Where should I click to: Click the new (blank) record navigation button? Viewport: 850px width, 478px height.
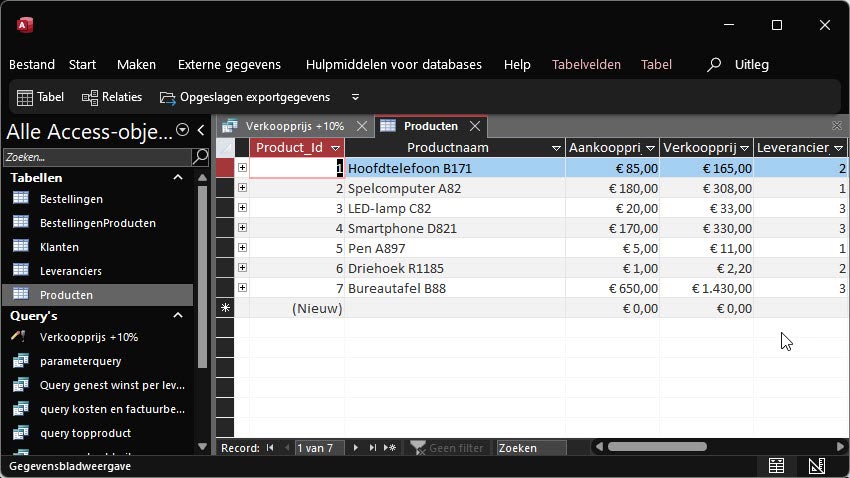(390, 448)
